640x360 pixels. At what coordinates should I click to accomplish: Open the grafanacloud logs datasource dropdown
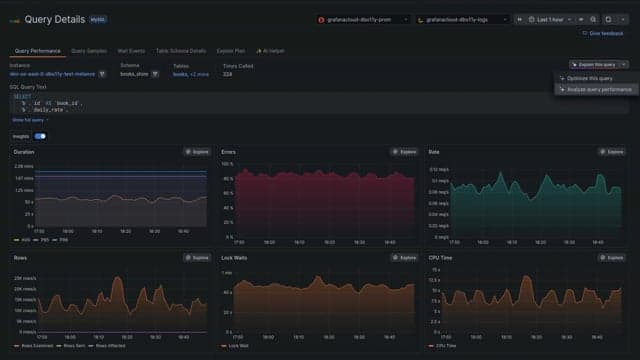tap(462, 20)
